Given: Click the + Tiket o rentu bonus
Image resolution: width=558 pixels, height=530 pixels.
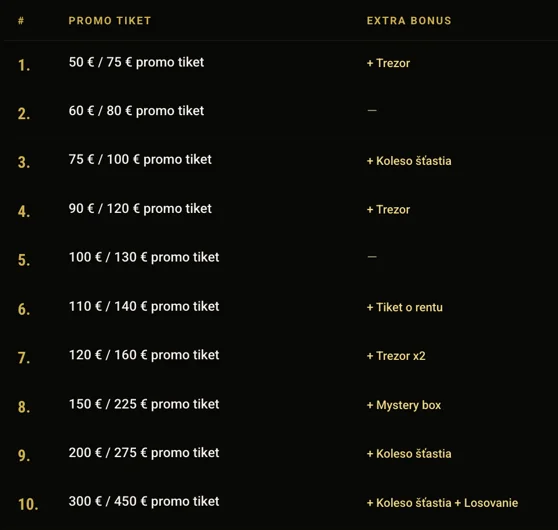Looking at the screenshot, I should (405, 308).
